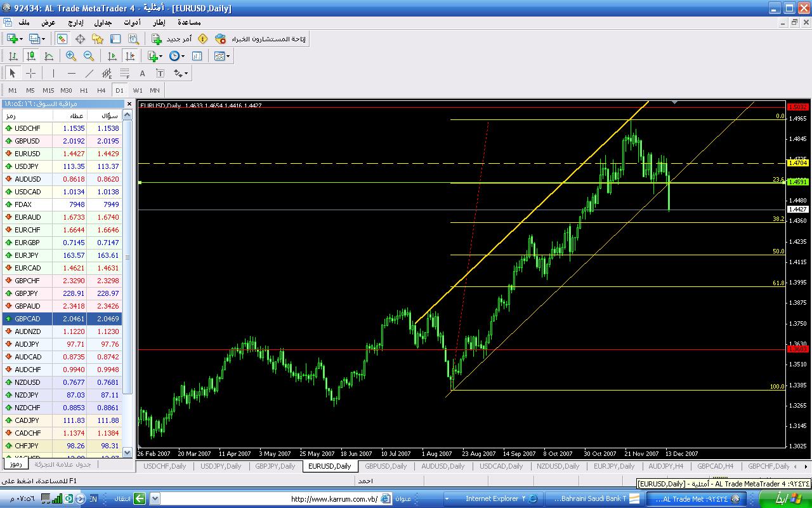Select the crosshair cursor tool
The image size is (812, 508).
coord(30,73)
